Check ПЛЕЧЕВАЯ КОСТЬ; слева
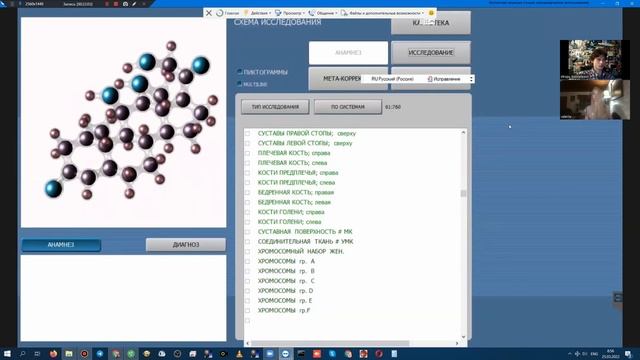 point(247,163)
